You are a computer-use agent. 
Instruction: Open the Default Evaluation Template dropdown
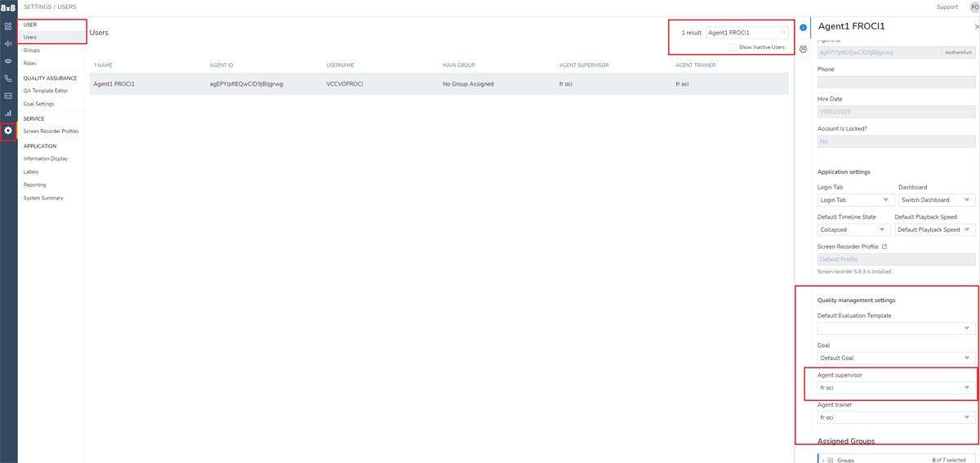coord(897,328)
